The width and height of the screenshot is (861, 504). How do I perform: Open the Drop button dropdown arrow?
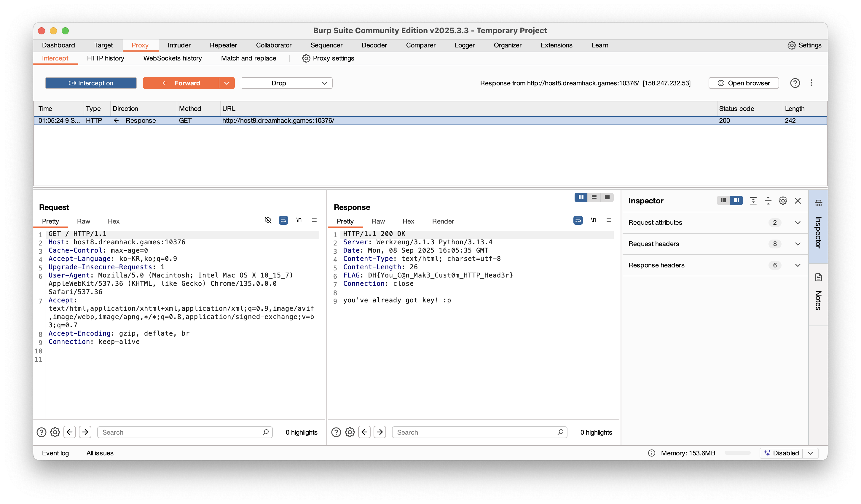325,83
